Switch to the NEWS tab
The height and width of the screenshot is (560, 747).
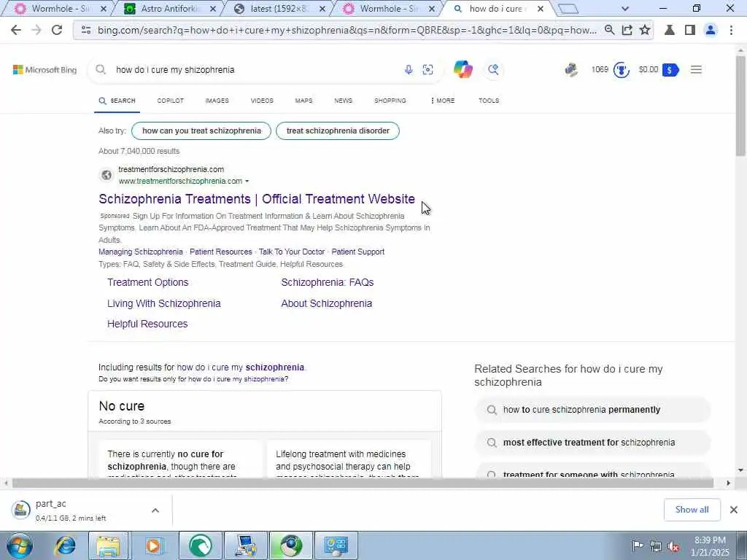tap(343, 101)
